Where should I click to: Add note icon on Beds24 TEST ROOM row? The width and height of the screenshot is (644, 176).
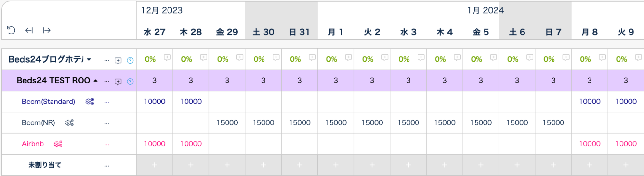(118, 82)
